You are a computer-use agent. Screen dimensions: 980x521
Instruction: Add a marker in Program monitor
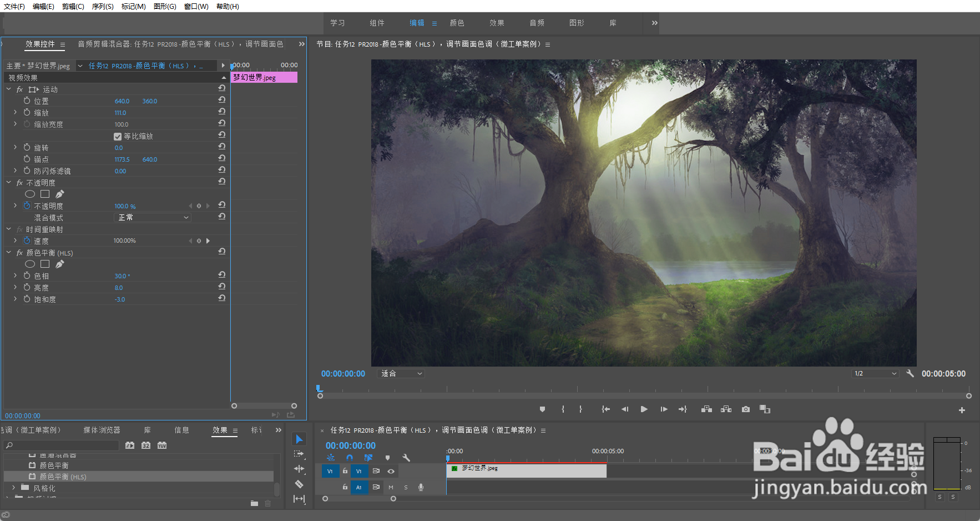pos(542,409)
